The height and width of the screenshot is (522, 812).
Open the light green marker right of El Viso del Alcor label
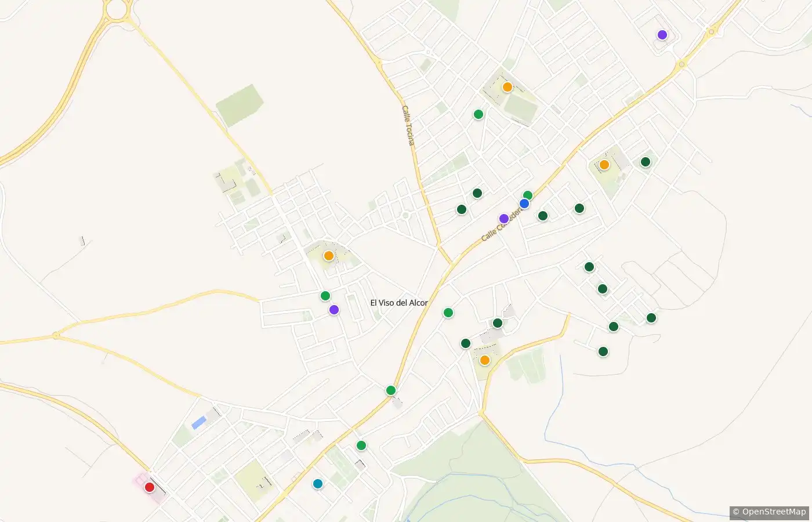click(x=448, y=313)
